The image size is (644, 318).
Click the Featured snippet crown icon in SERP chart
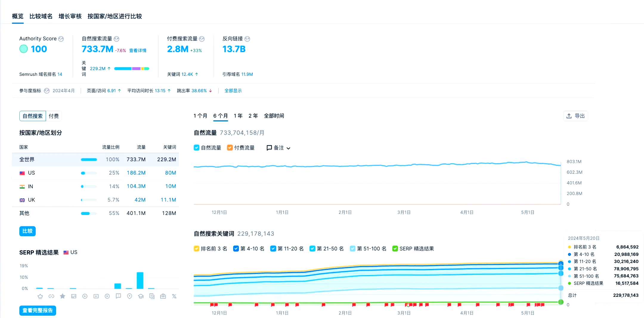40,296
